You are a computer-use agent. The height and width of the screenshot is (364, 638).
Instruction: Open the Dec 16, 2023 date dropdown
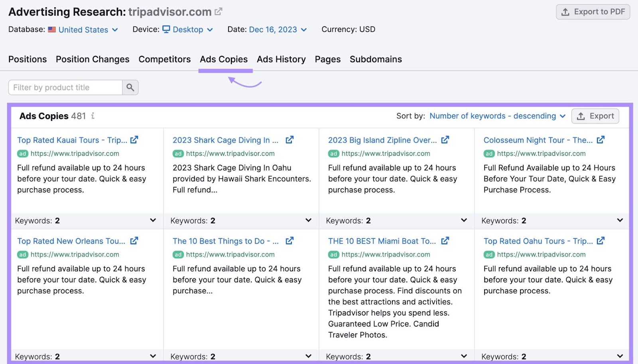(x=278, y=29)
